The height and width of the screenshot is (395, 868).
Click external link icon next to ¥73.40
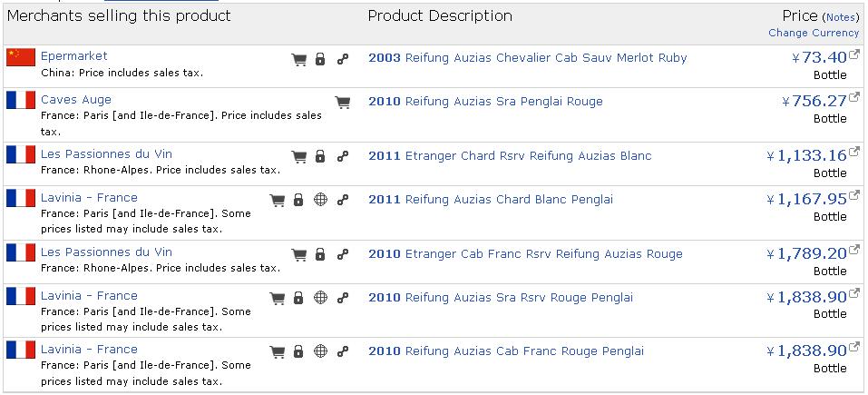pos(853,54)
